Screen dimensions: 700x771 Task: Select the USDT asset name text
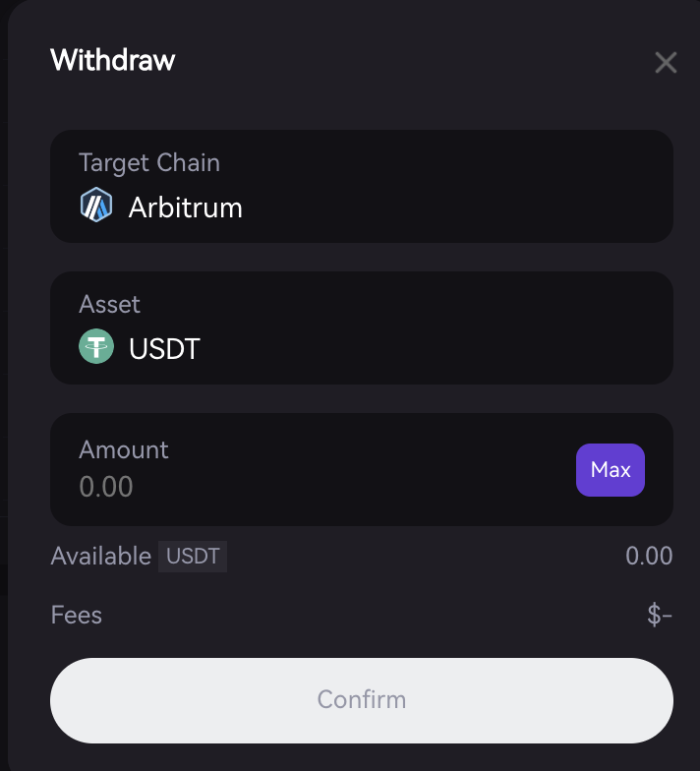click(x=164, y=349)
